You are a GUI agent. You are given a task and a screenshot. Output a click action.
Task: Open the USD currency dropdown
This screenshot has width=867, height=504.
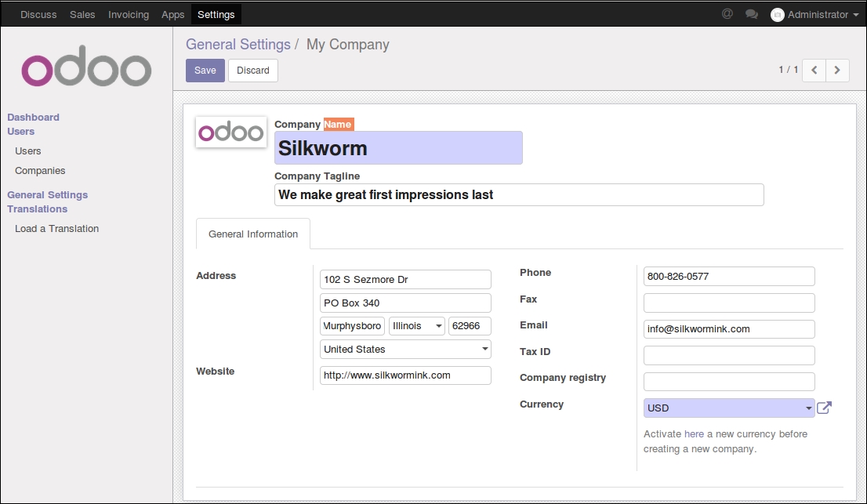tap(729, 408)
